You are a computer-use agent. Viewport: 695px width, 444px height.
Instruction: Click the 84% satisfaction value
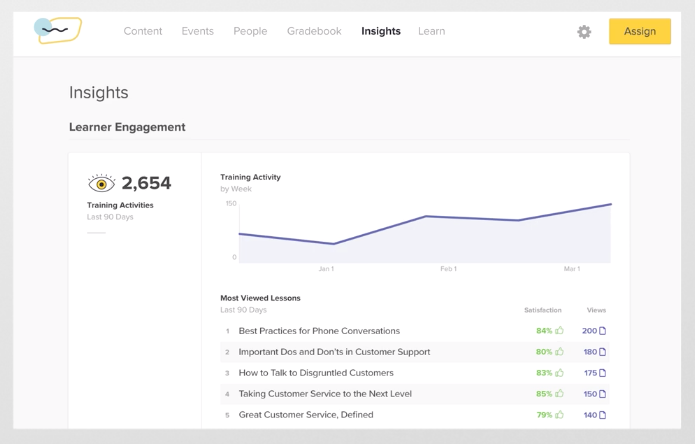coord(544,331)
